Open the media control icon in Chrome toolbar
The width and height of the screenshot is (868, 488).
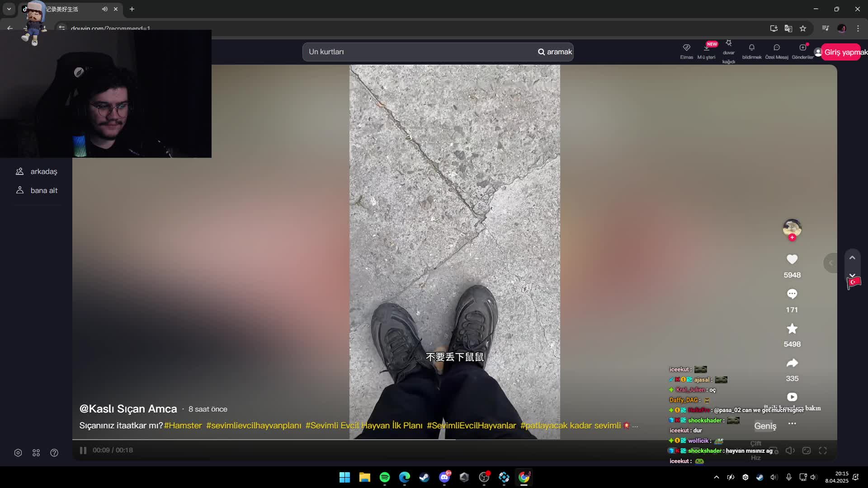click(x=826, y=28)
